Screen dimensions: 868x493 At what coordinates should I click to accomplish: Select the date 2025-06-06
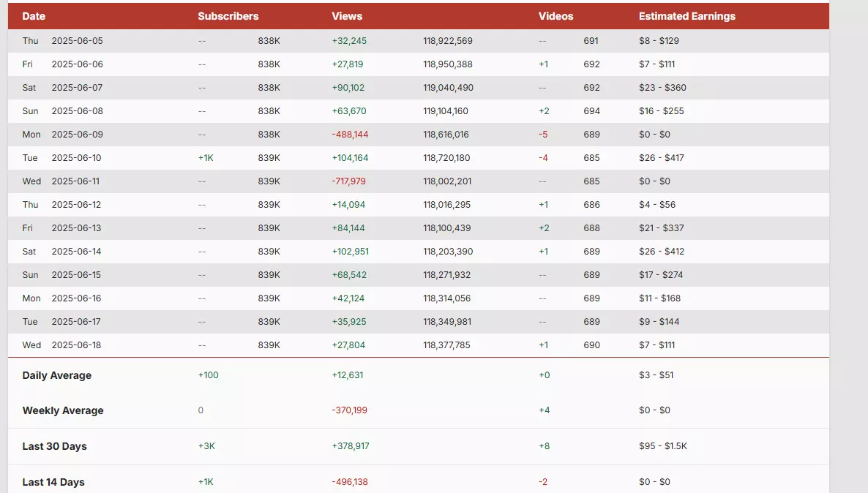point(77,64)
